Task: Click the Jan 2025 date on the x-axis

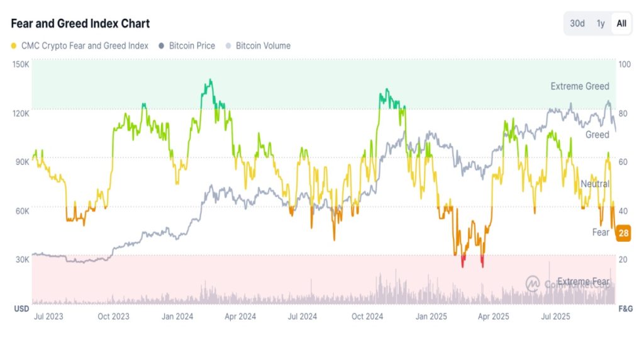Action: click(431, 317)
